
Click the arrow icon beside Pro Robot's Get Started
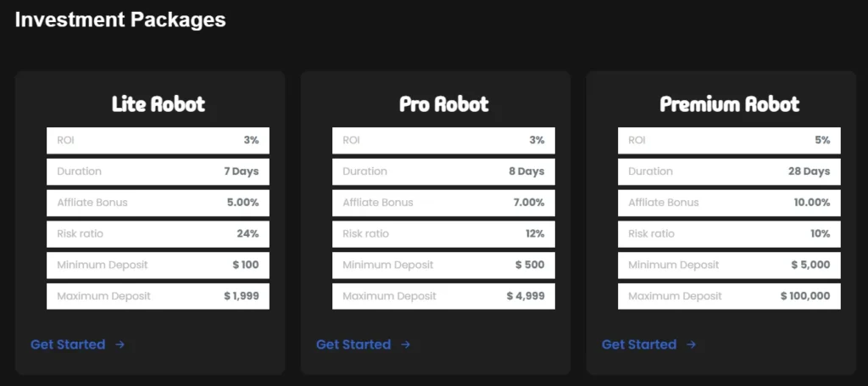(406, 344)
